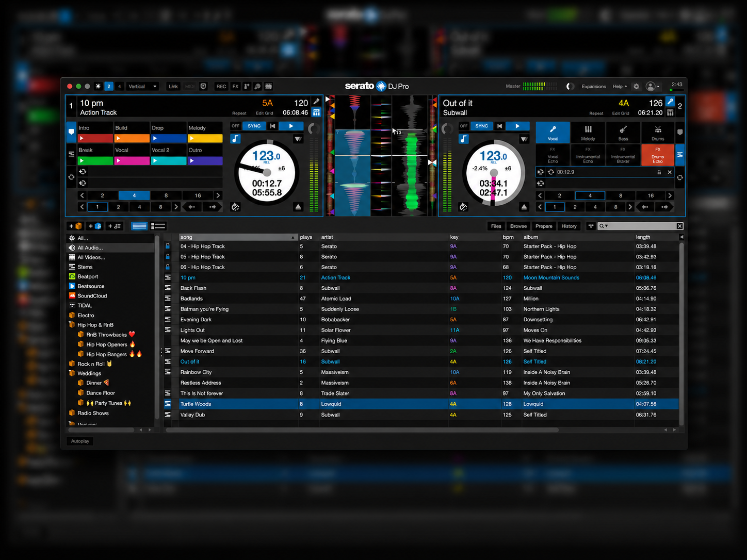Click the quantize shield icon
This screenshot has width=747, height=560.
(x=203, y=86)
